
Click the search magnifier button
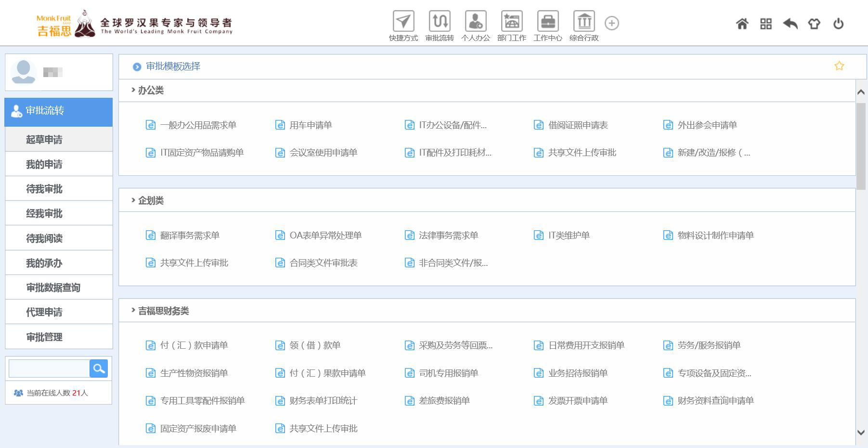pos(99,369)
